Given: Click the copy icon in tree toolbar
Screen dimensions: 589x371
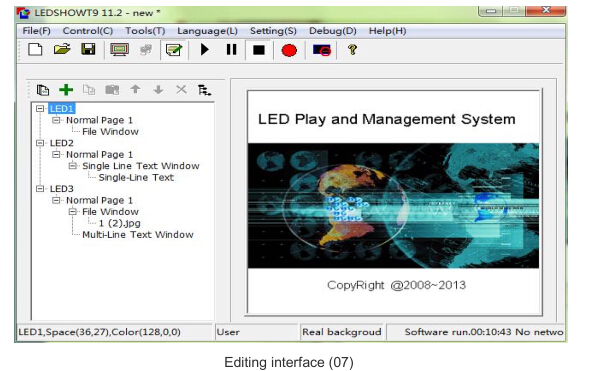Looking at the screenshot, I should click(x=89, y=90).
